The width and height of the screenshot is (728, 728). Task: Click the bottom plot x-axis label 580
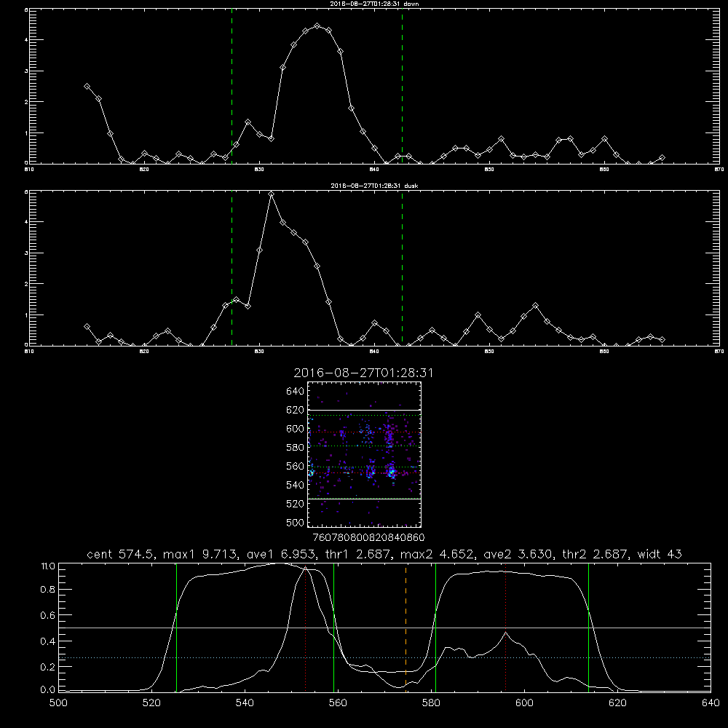point(431,703)
